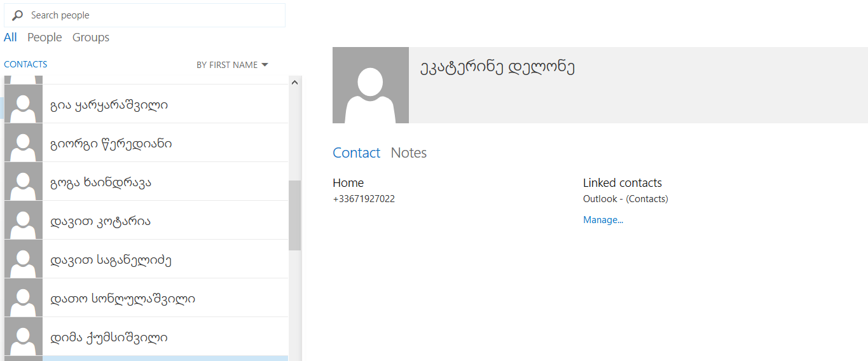Click the avatar for დავით საგანელიძე
Viewport: 868px width, 361px height.
(x=24, y=259)
